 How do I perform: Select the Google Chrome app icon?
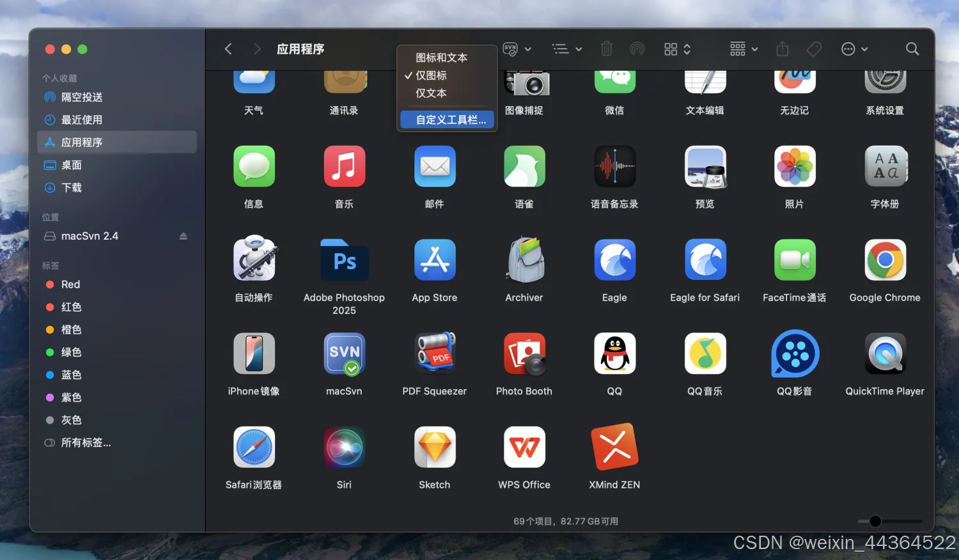(885, 260)
